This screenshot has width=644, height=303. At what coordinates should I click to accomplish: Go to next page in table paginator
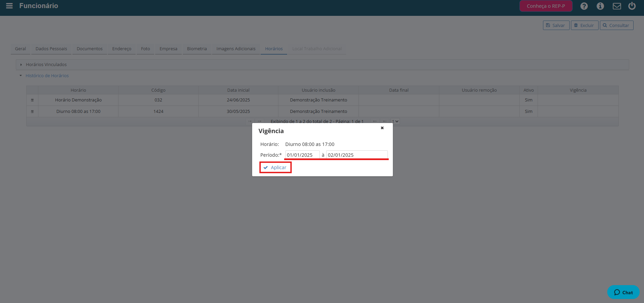[x=375, y=121]
